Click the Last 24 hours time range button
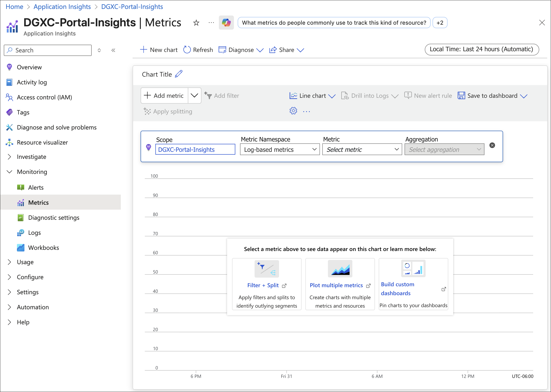The height and width of the screenshot is (392, 551). (481, 49)
